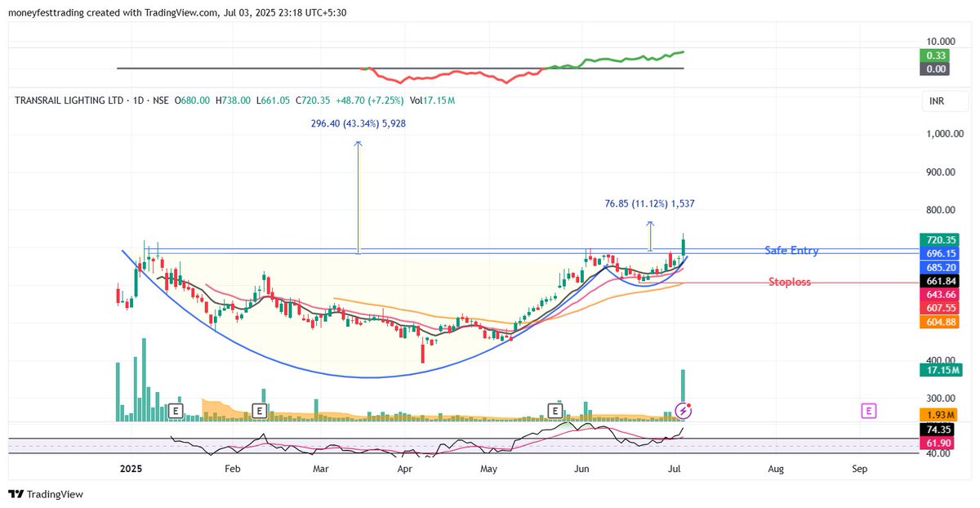The width and height of the screenshot is (980, 508).
Task: Click the Feb label on time axis
Action: [x=232, y=470]
